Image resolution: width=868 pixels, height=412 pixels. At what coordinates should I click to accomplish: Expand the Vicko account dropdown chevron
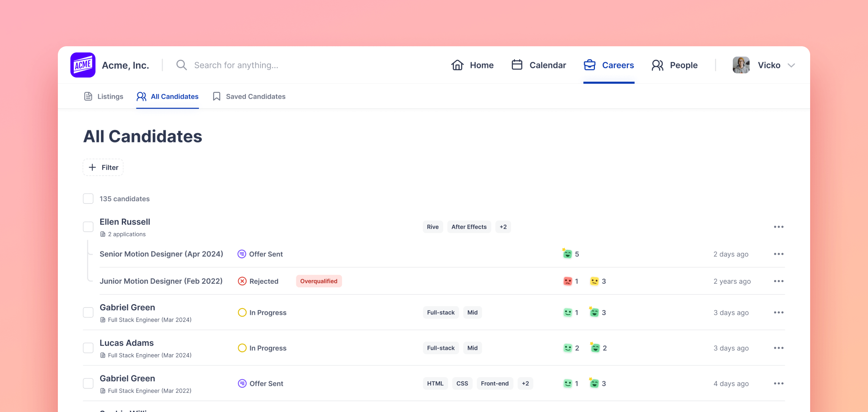tap(791, 65)
